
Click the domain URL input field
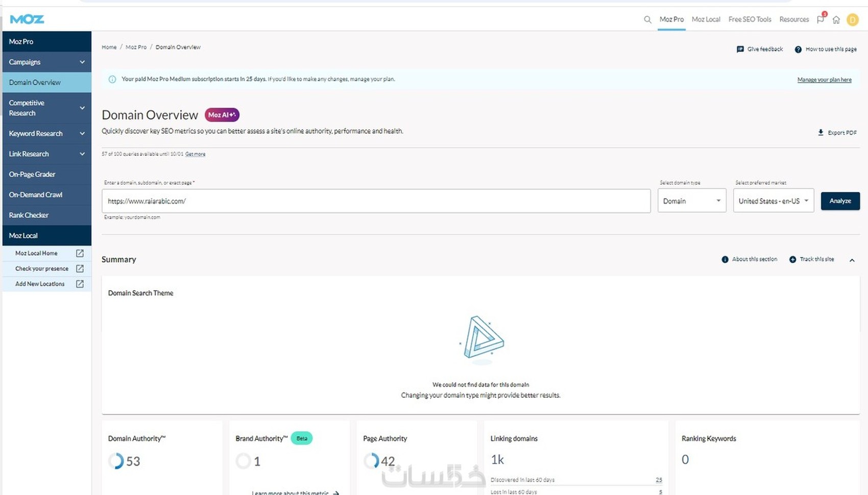coord(376,201)
